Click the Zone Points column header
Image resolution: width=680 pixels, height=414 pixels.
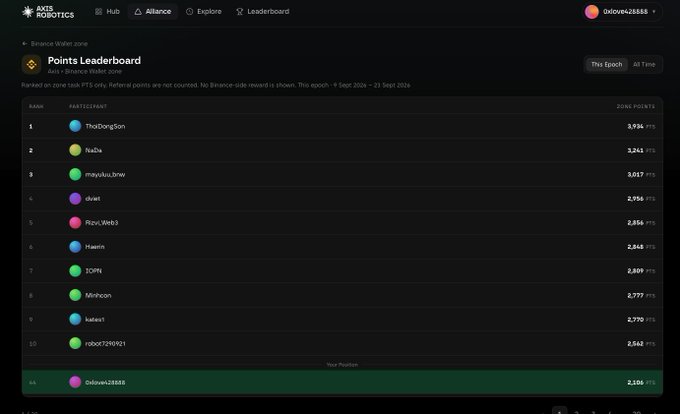click(636, 106)
